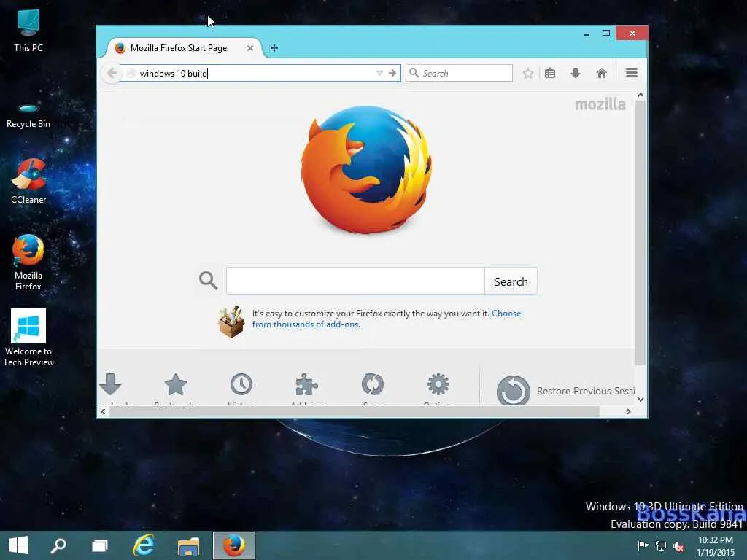The width and height of the screenshot is (747, 560).
Task: Click the muted volume icon in tray
Action: tap(678, 546)
